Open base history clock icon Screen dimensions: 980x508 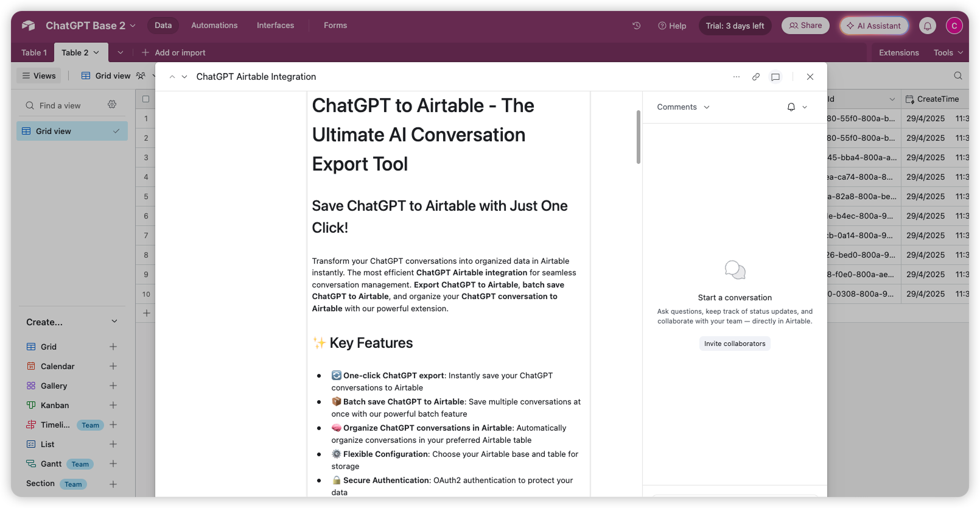637,26
